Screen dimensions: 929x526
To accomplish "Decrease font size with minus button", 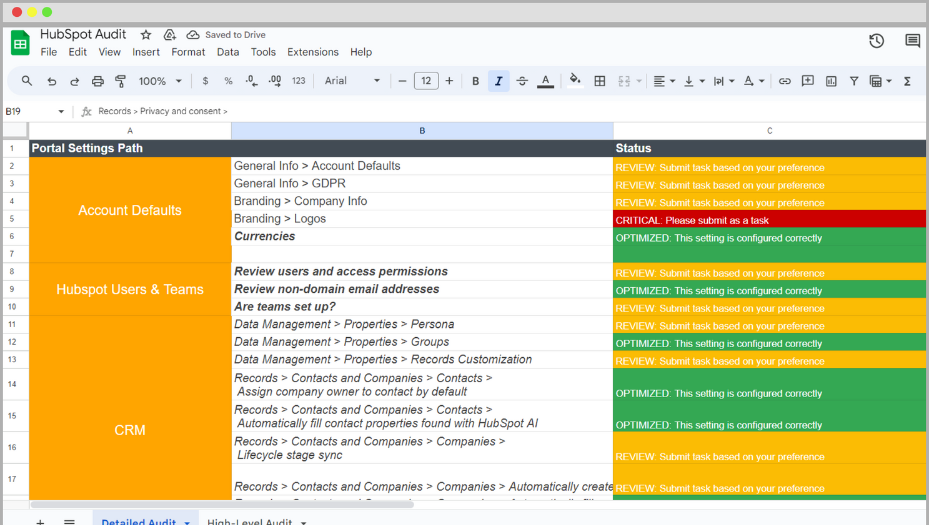I will (402, 81).
